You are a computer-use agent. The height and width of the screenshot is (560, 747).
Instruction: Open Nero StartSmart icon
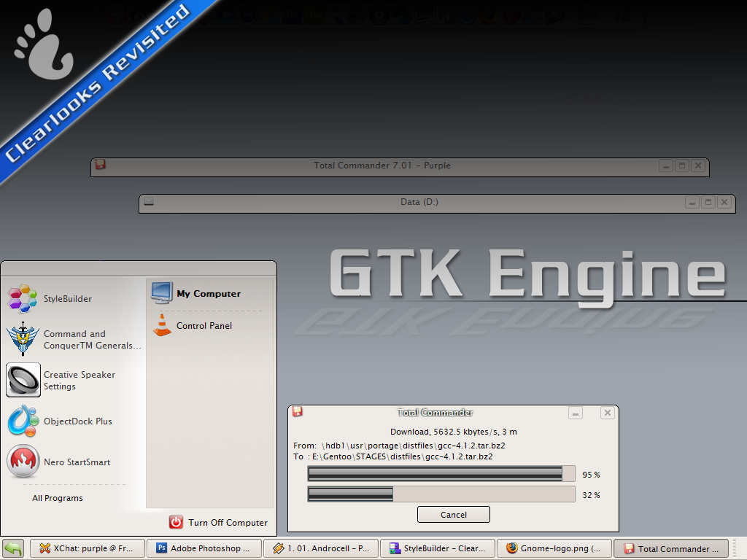click(x=23, y=461)
